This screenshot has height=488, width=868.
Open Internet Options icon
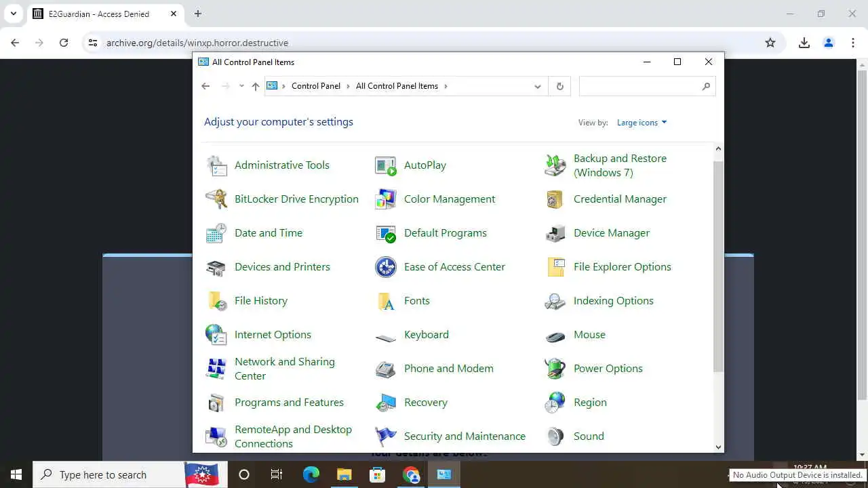point(216,335)
